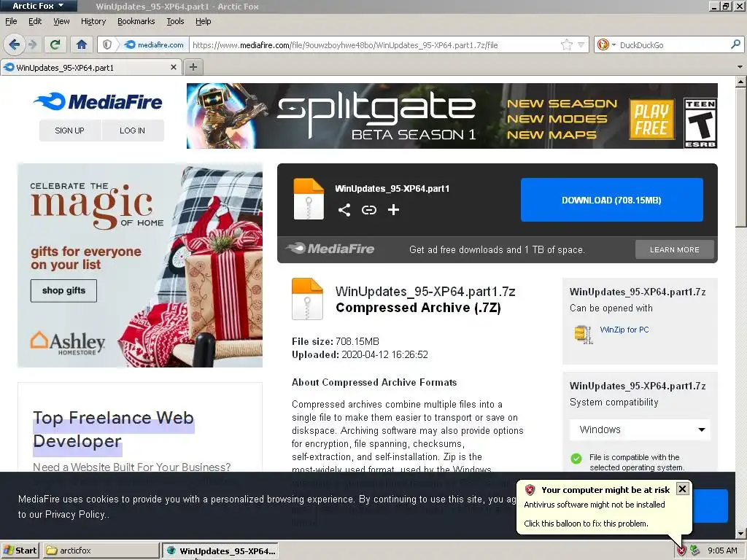
Task: Close the WinUpdates_95-XP64.part1 tab
Action: (174, 68)
